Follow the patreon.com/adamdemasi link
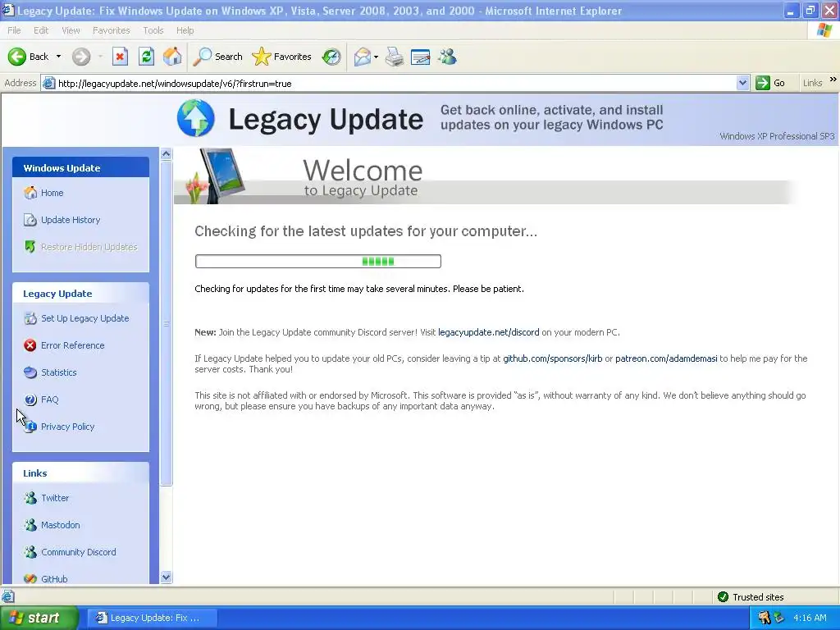Screen dimensions: 840x630 pos(666,358)
